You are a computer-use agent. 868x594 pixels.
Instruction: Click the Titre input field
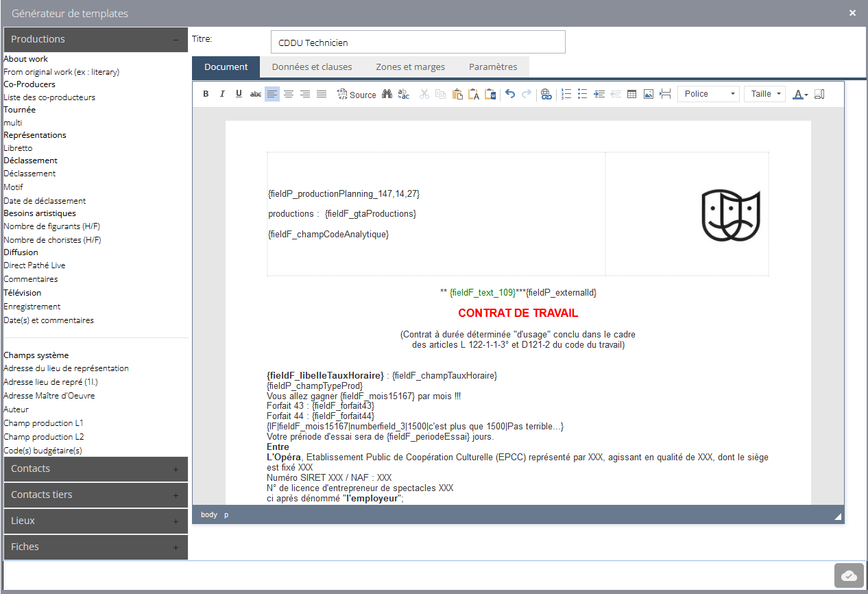(418, 43)
